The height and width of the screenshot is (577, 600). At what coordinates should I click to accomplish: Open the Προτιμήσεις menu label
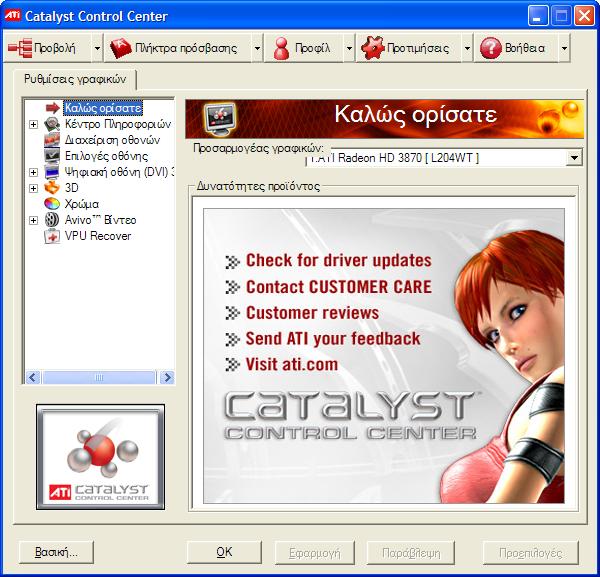[418, 48]
